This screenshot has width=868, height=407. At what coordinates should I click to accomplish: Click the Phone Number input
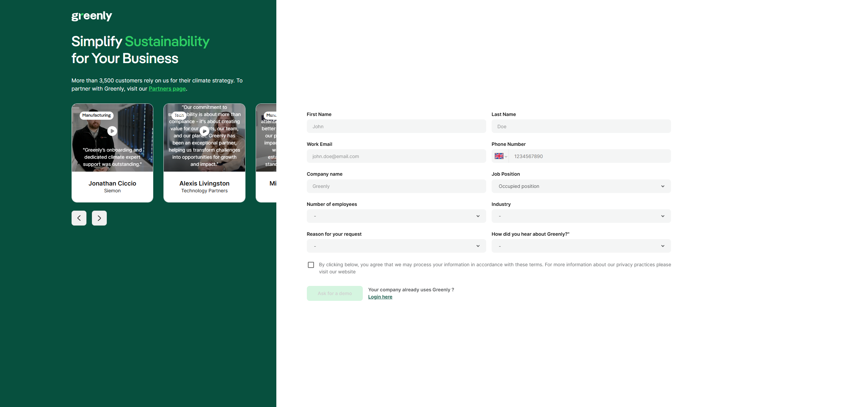tap(590, 156)
